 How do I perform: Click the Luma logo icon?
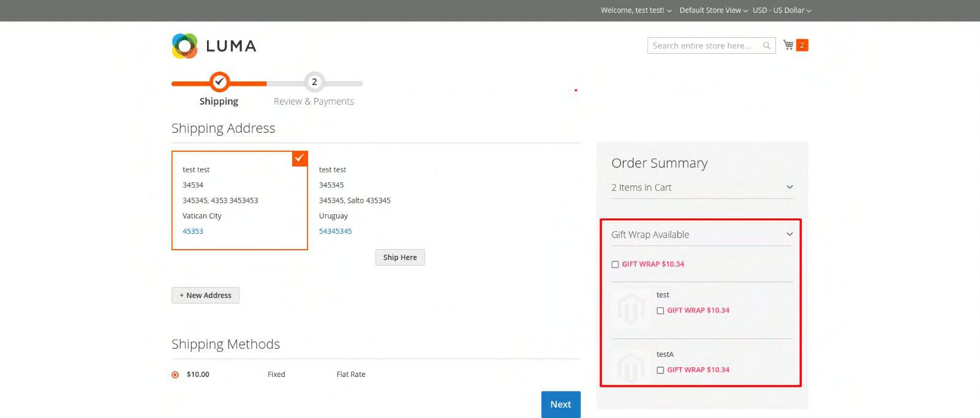184,46
